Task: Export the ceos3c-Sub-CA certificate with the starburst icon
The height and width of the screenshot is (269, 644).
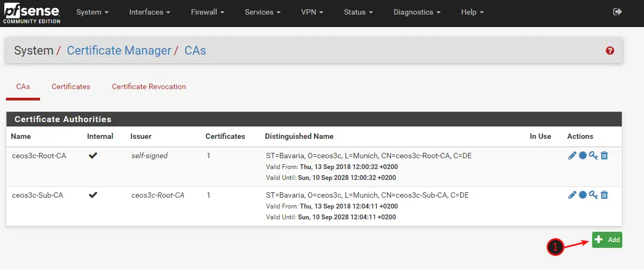Action: pyautogui.click(x=582, y=195)
